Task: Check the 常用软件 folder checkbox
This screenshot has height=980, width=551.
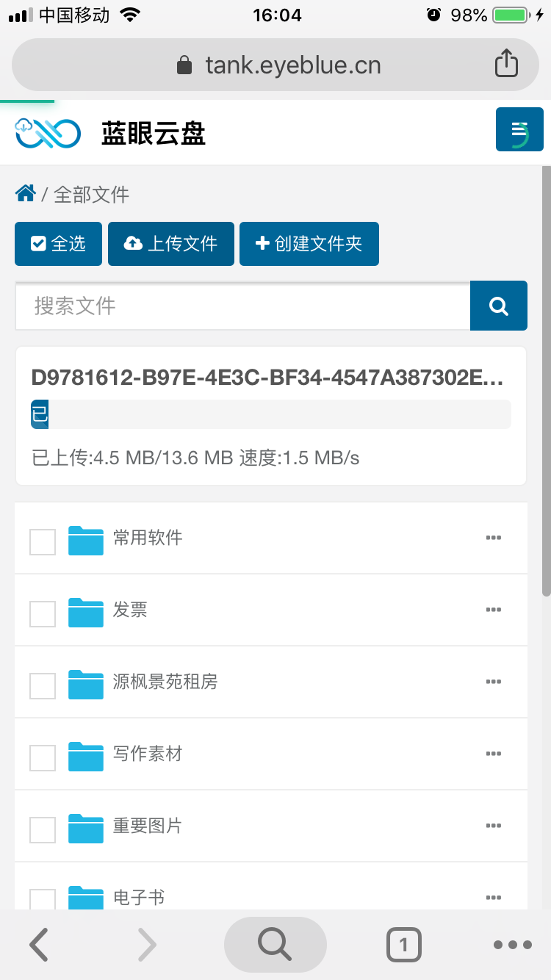Action: [43, 542]
